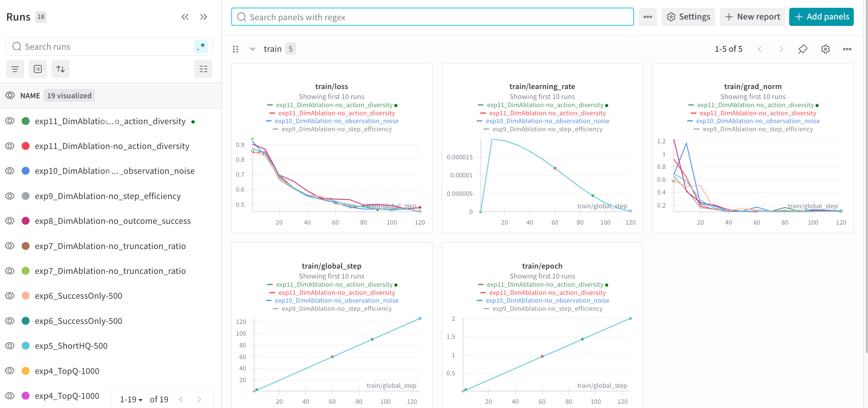Image resolution: width=868 pixels, height=408 pixels.
Task: Open the columns table view icon
Action: tap(203, 69)
